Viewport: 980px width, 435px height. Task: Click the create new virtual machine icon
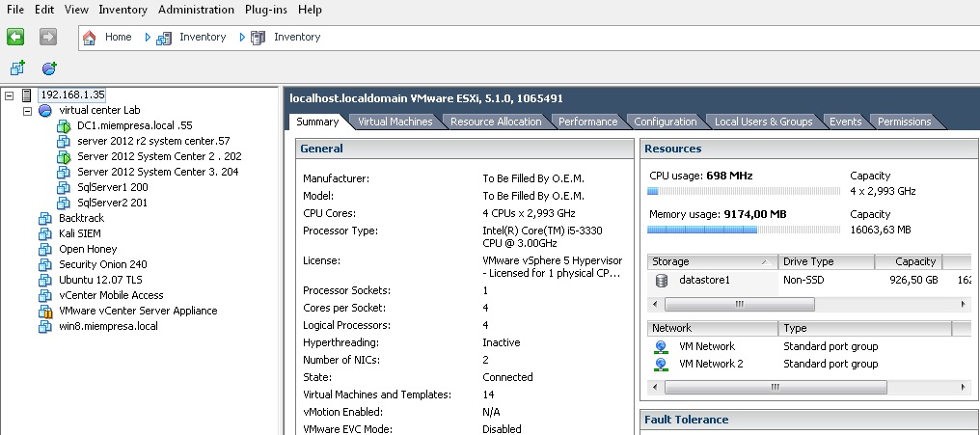[16, 68]
